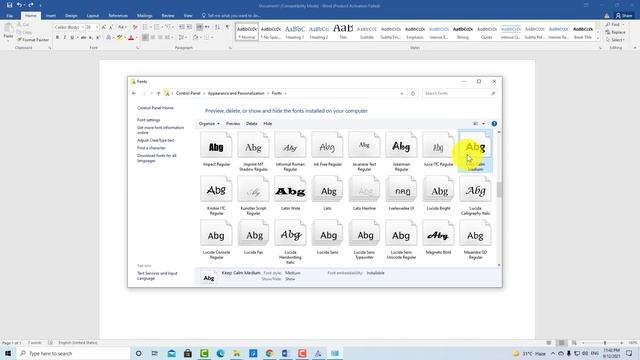
Task: Select the Ink Free Regular font icon
Action: coord(327,145)
